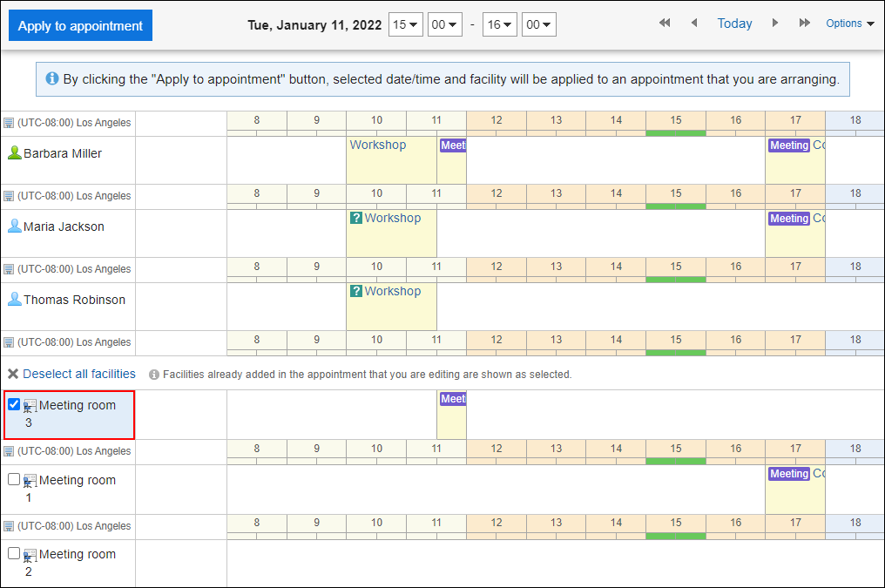Click the date Tue, January 11, 2022
This screenshot has height=588, width=885.
tap(314, 25)
